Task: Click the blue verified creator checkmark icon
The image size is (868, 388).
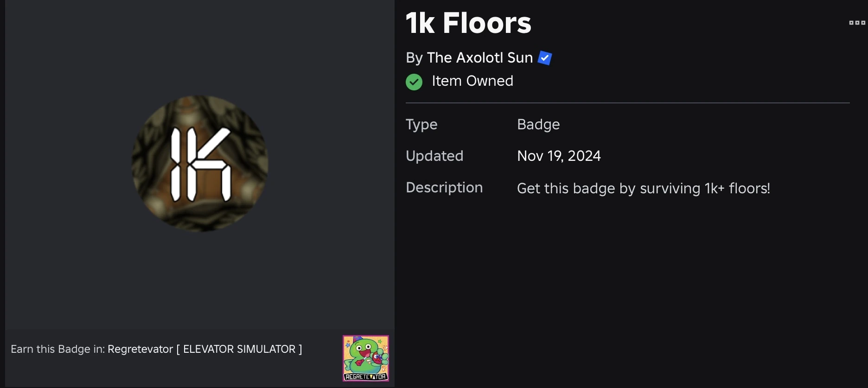Action: [545, 57]
